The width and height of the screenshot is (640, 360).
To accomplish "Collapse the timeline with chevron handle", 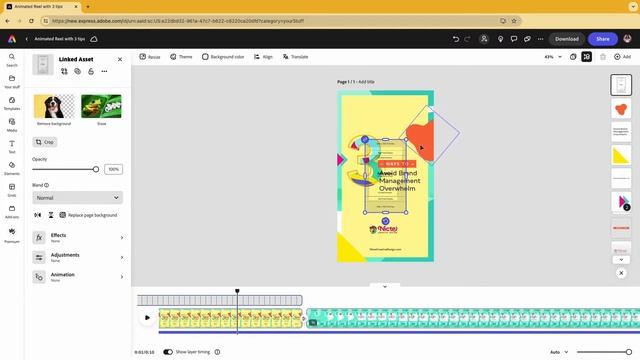I will click(384, 286).
